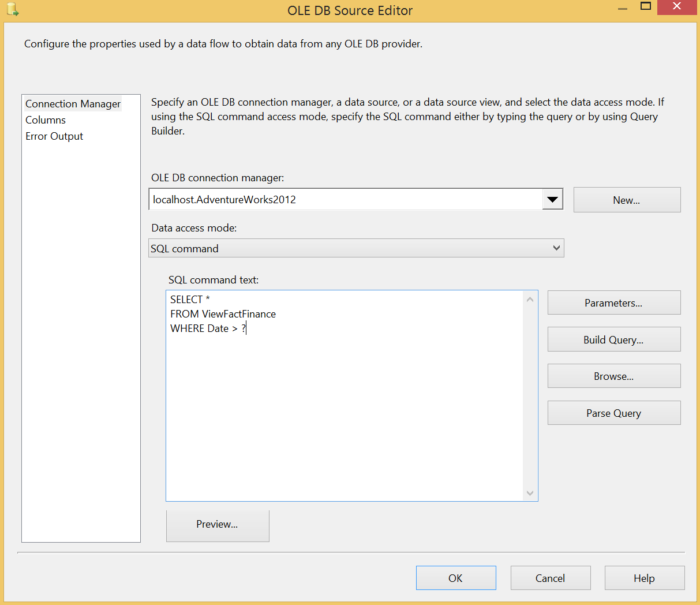Confirm with the OK button
This screenshot has height=605, width=700.
click(x=455, y=578)
